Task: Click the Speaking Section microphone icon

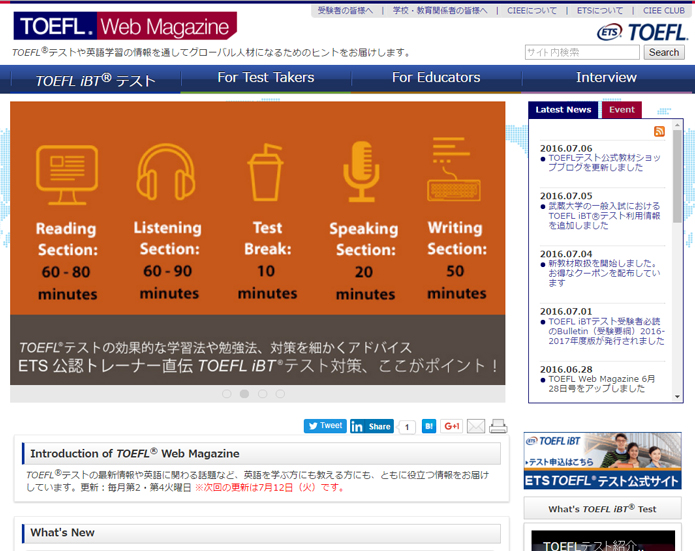Action: pos(361,171)
